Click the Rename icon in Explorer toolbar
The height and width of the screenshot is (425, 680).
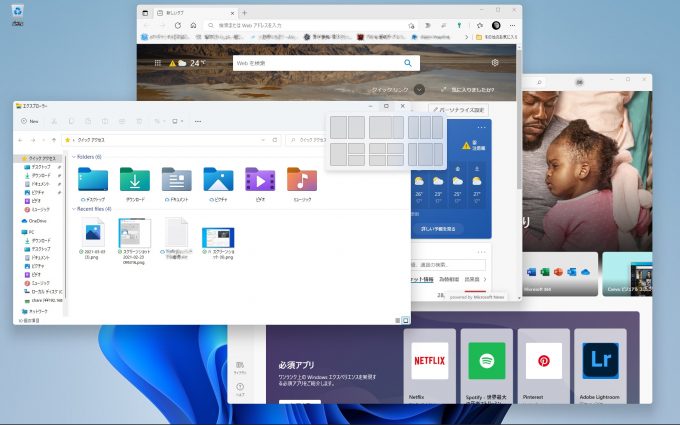pyautogui.click(x=105, y=121)
